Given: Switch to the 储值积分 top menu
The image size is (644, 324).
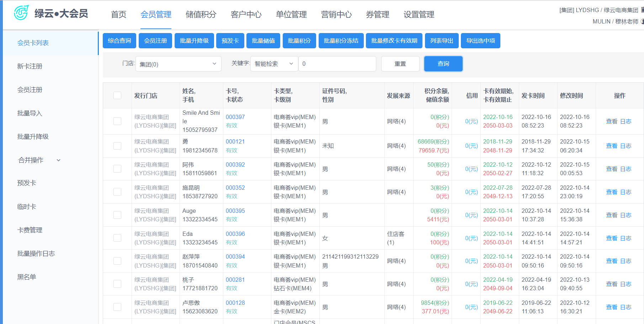Looking at the screenshot, I should click(201, 15).
